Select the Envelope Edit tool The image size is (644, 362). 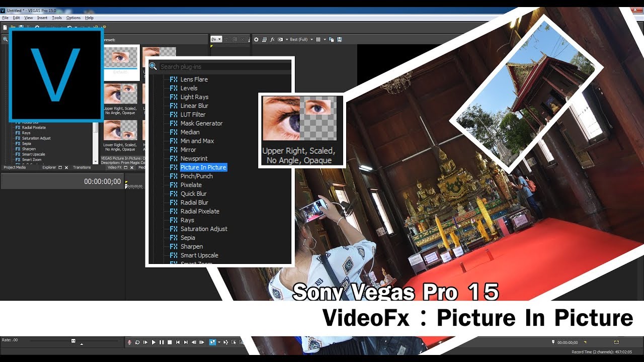[226, 342]
